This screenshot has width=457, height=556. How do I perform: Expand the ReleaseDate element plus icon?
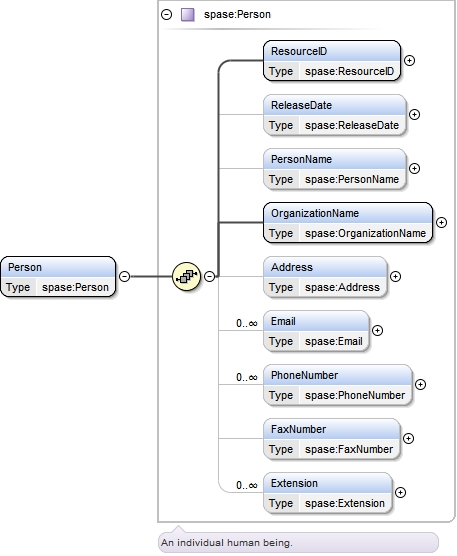(x=414, y=114)
